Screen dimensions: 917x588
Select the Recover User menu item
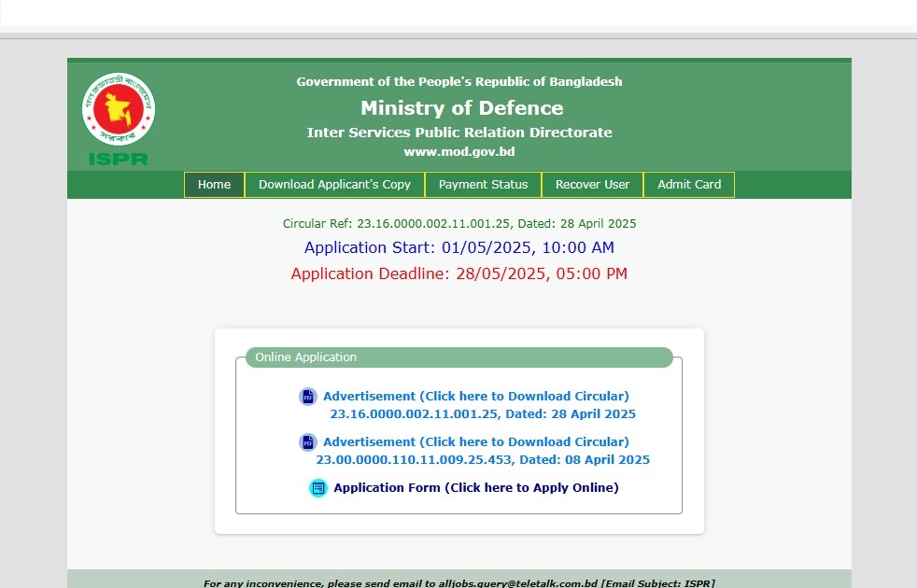click(x=592, y=185)
